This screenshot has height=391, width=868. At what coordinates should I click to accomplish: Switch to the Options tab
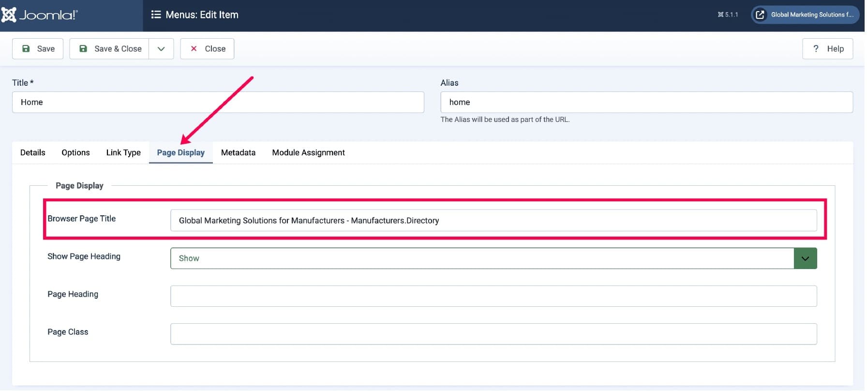coord(75,153)
